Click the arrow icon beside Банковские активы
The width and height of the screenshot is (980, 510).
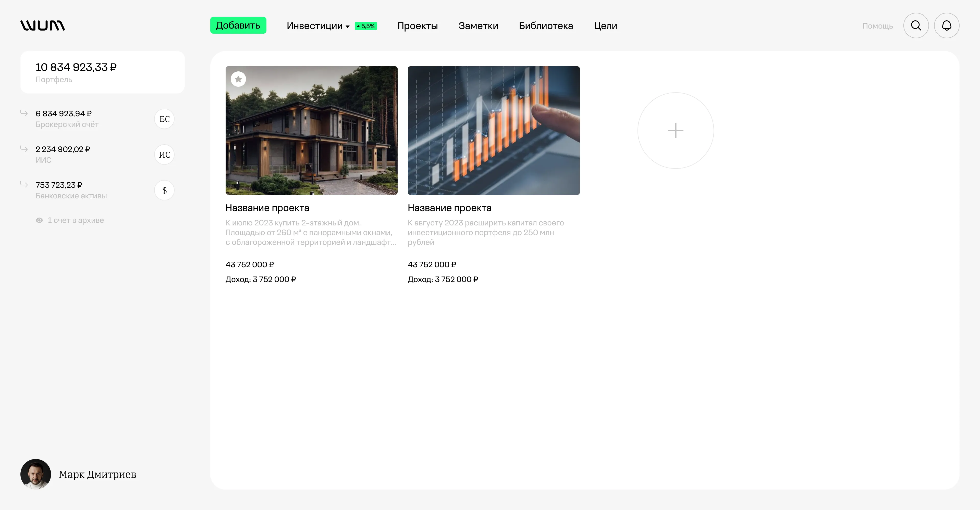[x=24, y=184]
